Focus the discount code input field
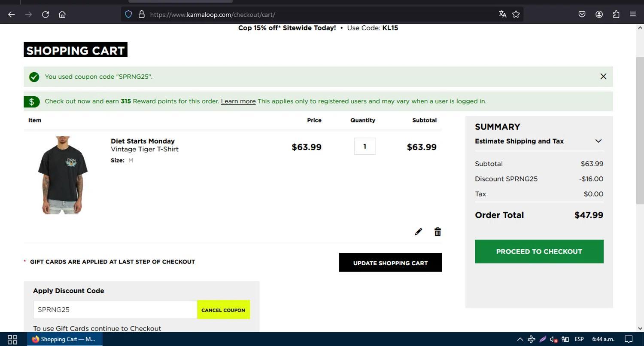 click(115, 309)
